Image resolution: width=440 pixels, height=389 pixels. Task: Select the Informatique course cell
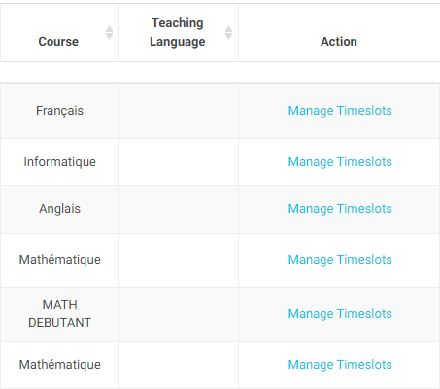pyautogui.click(x=59, y=162)
